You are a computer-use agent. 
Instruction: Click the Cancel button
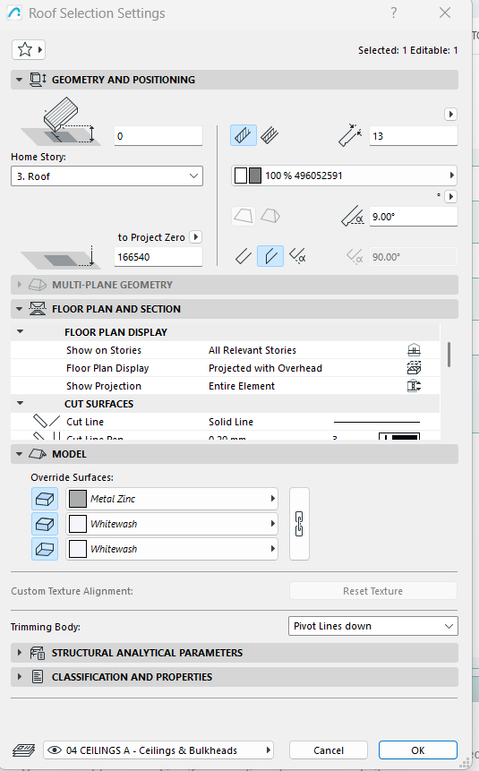click(x=329, y=750)
